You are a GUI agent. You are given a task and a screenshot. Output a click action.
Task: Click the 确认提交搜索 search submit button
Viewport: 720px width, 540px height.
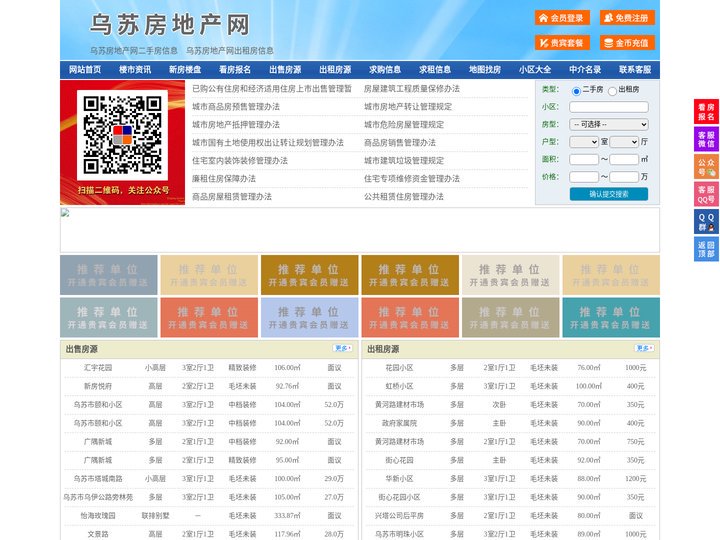pyautogui.click(x=609, y=194)
